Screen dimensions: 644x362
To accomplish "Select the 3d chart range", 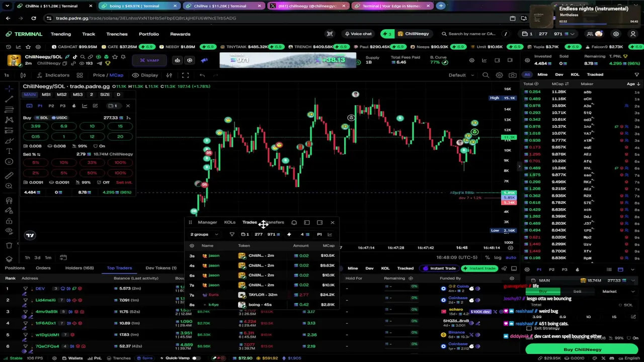I will (x=37, y=257).
